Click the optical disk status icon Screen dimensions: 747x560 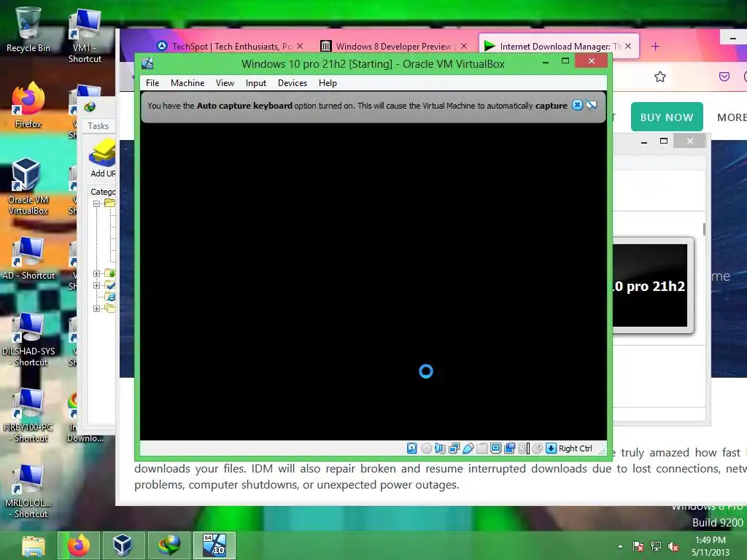point(426,448)
